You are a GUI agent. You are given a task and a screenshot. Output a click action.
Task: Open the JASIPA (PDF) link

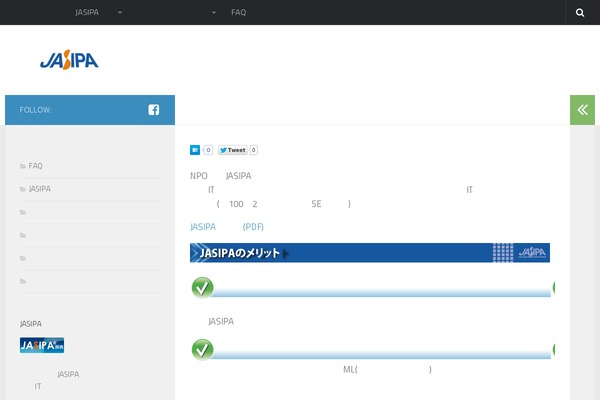point(227,227)
